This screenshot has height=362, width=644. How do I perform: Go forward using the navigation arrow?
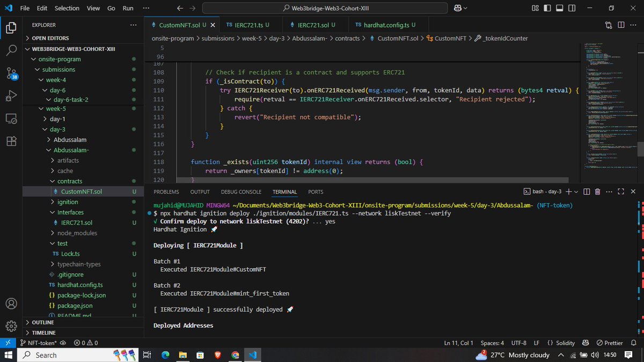pos(193,8)
